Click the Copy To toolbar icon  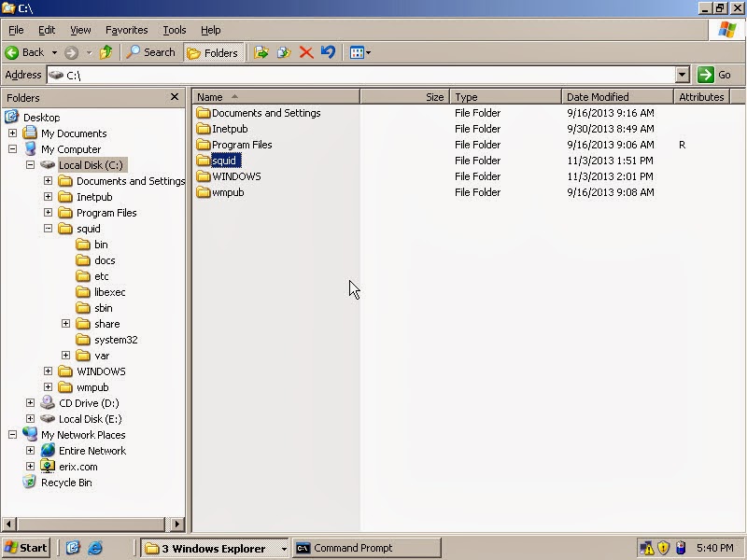284,52
